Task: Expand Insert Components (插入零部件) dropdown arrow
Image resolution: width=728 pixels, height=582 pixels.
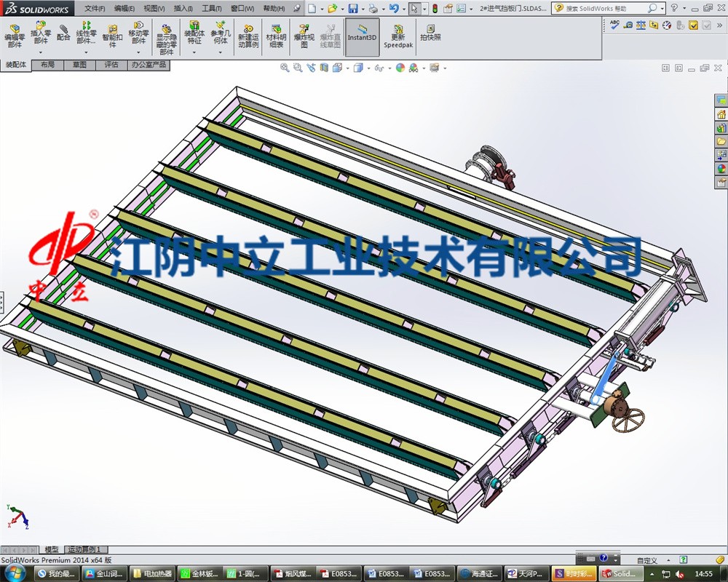Action: (41, 52)
